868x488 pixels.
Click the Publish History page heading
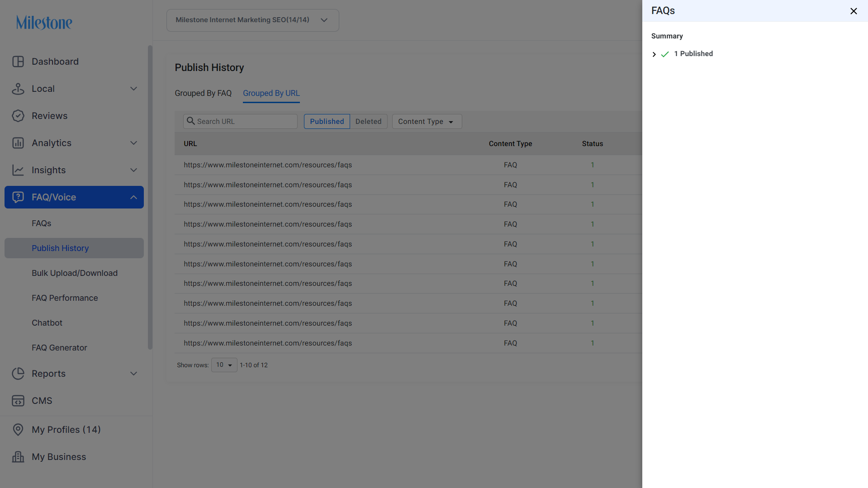coord(209,67)
